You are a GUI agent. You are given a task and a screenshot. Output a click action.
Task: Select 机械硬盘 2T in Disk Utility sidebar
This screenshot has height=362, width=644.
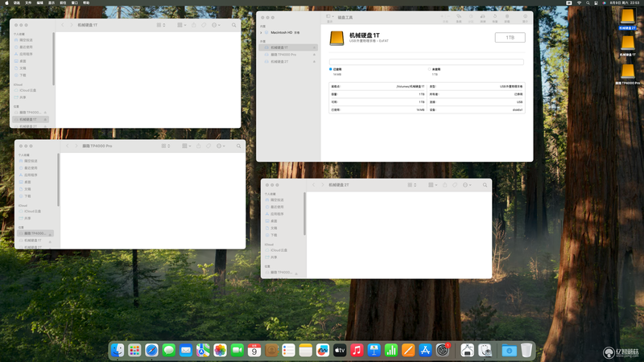(x=288, y=62)
